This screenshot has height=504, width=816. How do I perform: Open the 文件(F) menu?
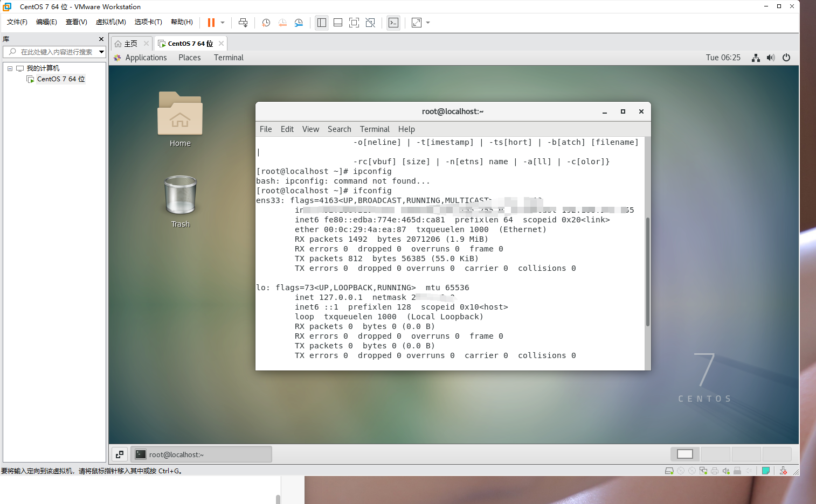coord(17,22)
